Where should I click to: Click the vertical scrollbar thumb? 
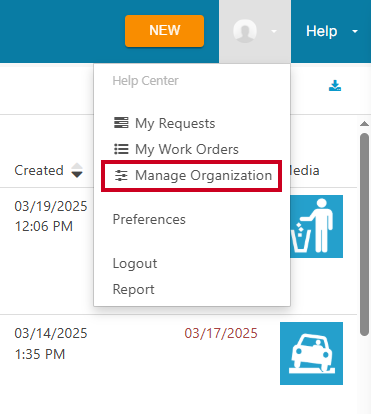364,234
